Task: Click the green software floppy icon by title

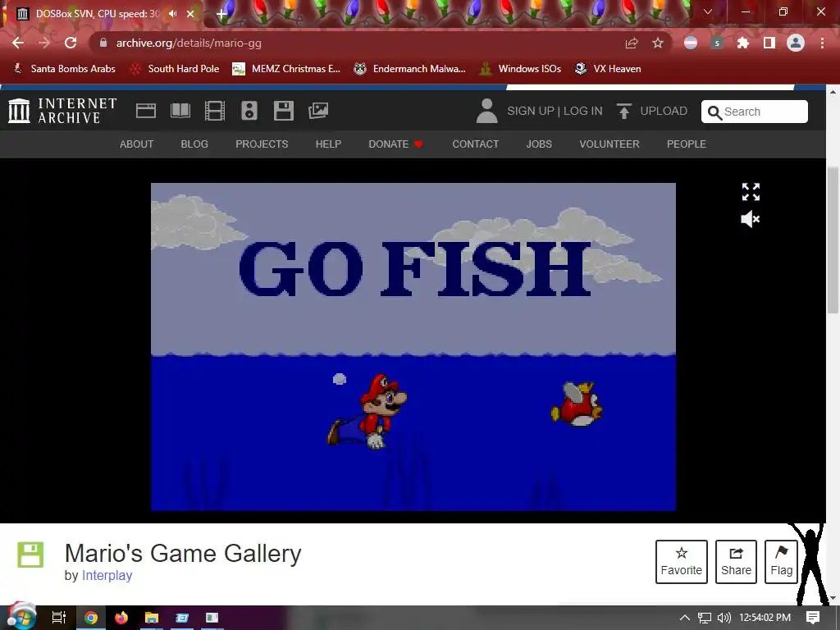Action: (x=30, y=555)
